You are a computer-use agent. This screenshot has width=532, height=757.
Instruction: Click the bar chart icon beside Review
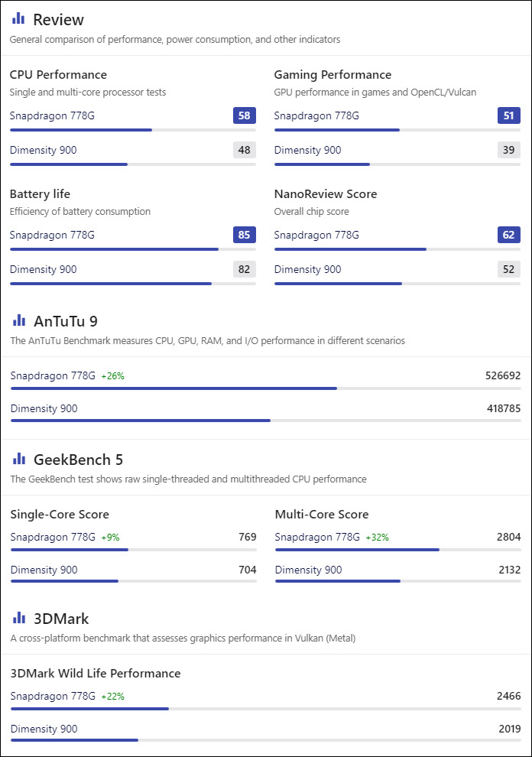click(18, 18)
